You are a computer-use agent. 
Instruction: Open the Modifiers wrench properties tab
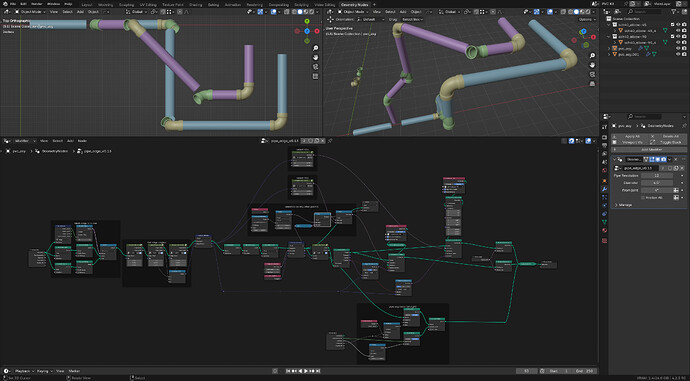coord(605,189)
